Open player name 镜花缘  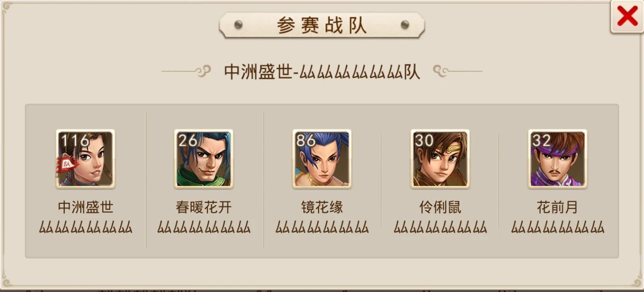tap(322, 207)
